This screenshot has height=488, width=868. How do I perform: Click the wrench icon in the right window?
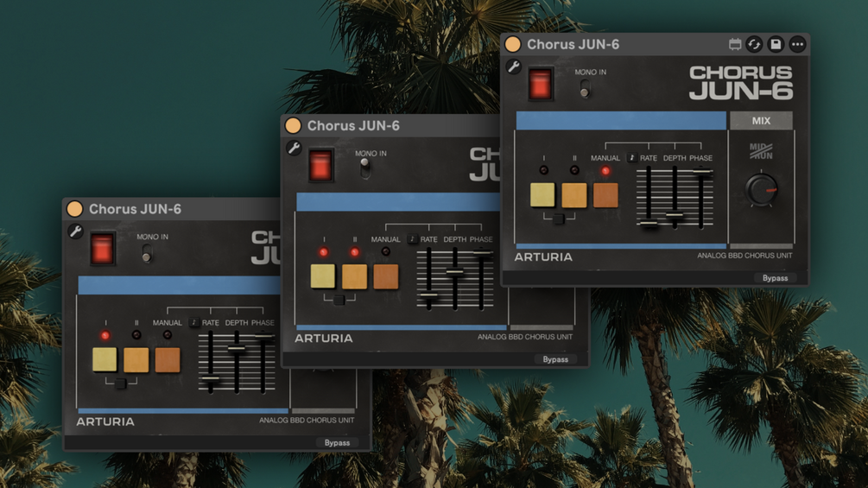point(514,67)
